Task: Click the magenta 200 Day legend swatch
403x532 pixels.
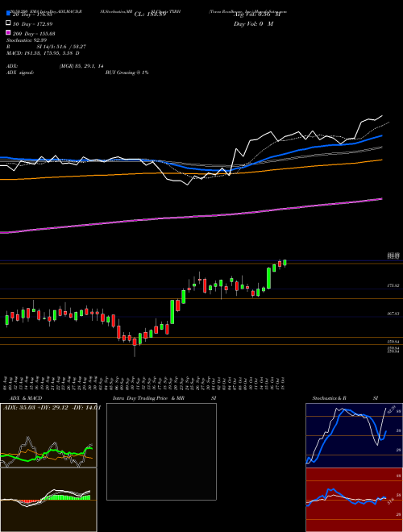Action: coord(8,32)
